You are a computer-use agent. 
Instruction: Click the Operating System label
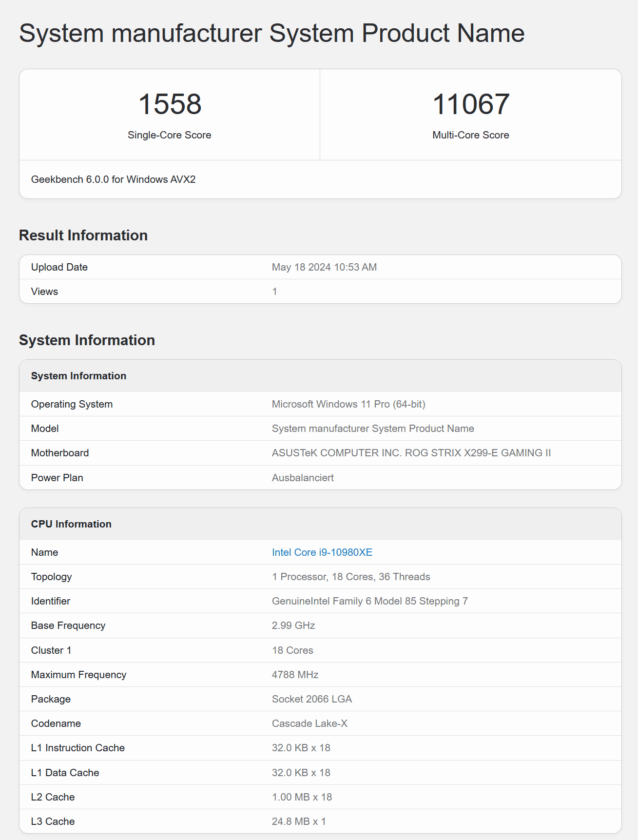[72, 404]
